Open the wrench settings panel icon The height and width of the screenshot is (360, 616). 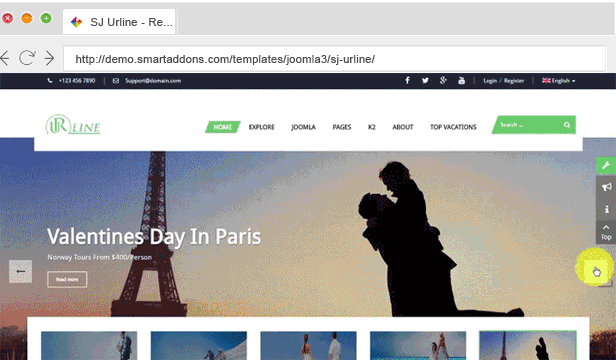coord(606,165)
